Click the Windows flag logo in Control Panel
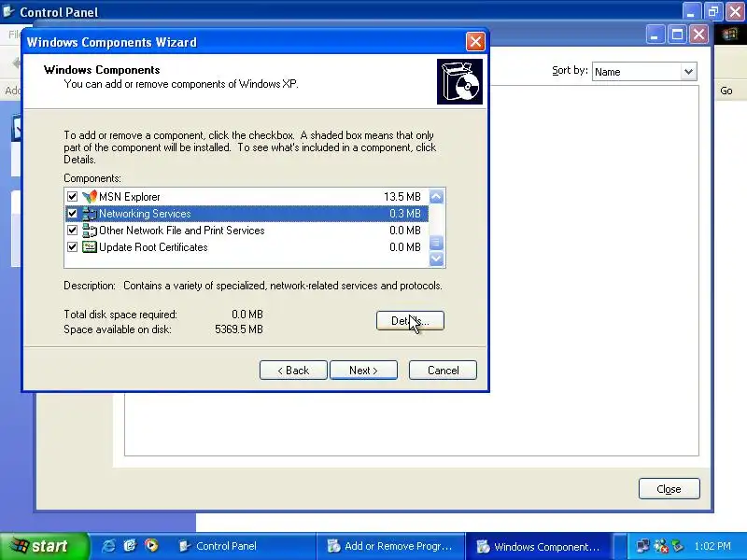Image resolution: width=747 pixels, height=560 pixels. tap(729, 35)
